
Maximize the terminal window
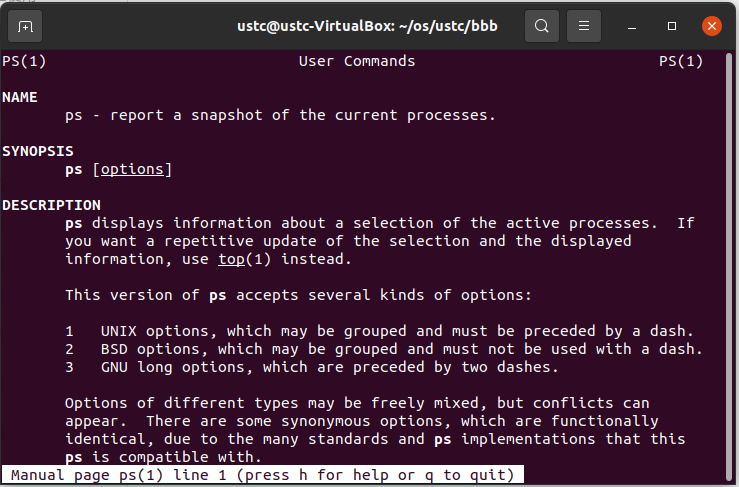click(672, 26)
